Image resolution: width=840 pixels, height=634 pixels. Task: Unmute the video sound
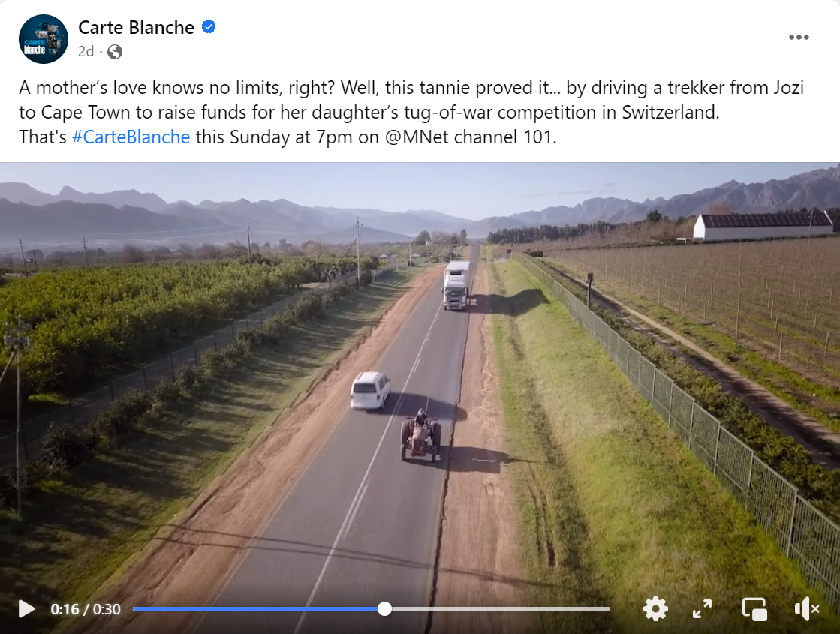pyautogui.click(x=807, y=608)
